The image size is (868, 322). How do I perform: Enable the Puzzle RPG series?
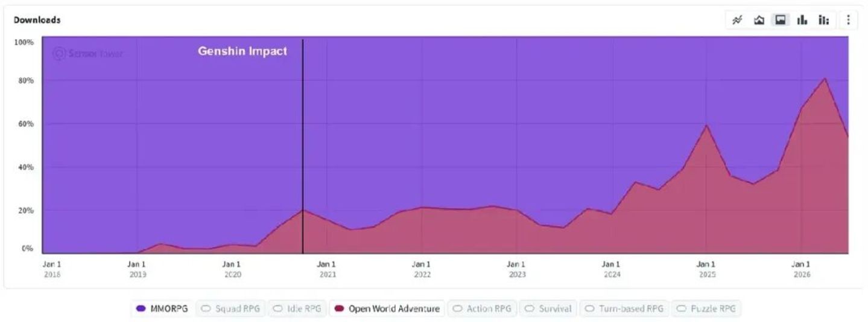(x=706, y=309)
